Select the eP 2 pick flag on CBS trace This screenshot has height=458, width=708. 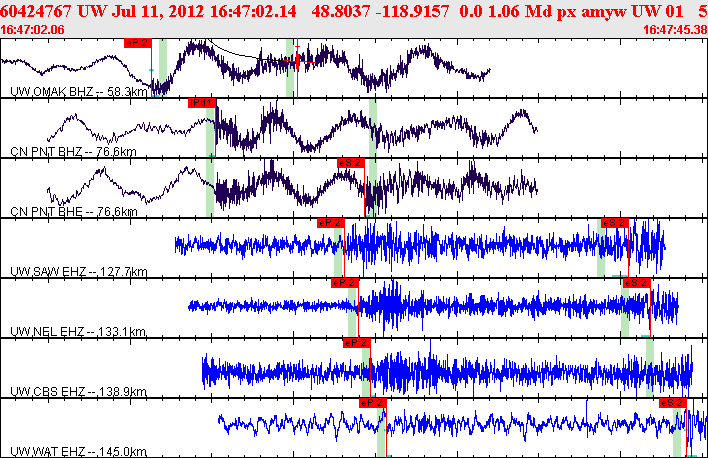click(357, 343)
